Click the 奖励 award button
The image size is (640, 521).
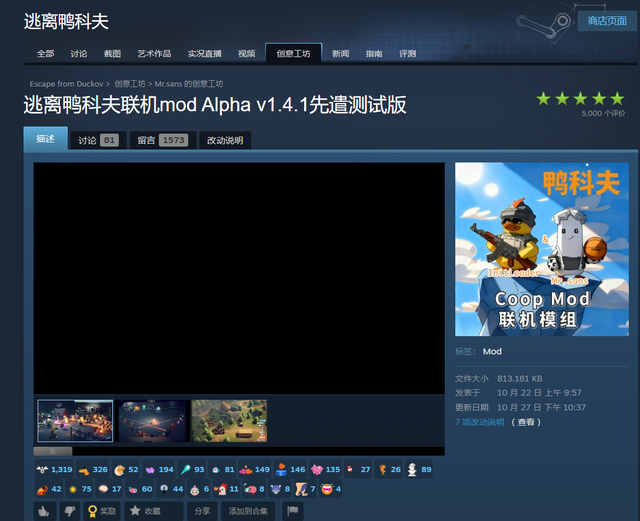102,511
